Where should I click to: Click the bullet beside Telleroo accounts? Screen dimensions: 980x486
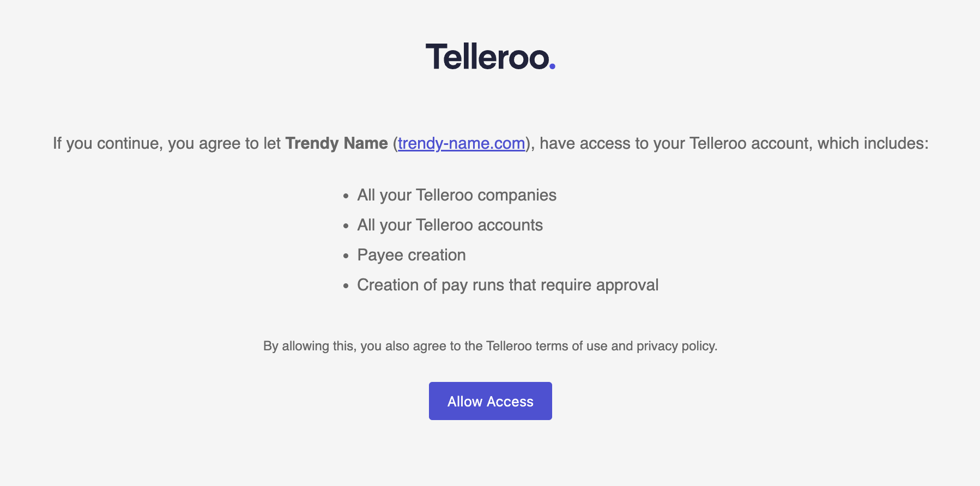click(x=346, y=226)
